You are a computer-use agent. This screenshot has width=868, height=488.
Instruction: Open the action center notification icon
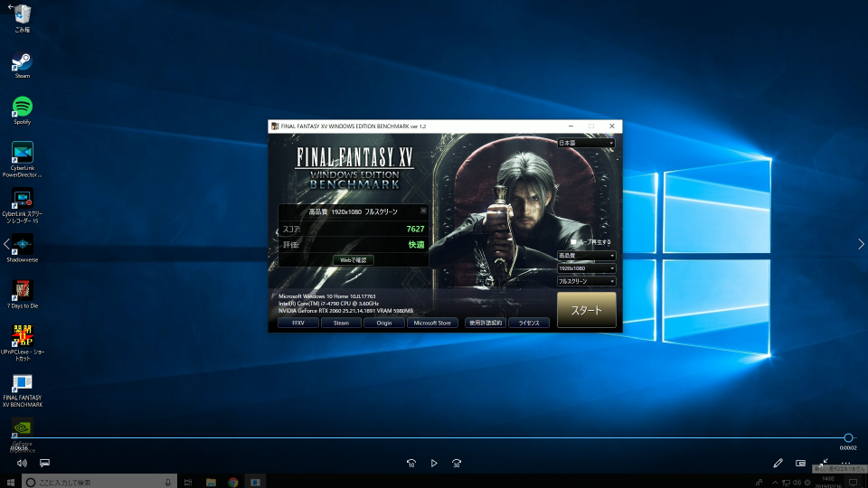point(853,483)
